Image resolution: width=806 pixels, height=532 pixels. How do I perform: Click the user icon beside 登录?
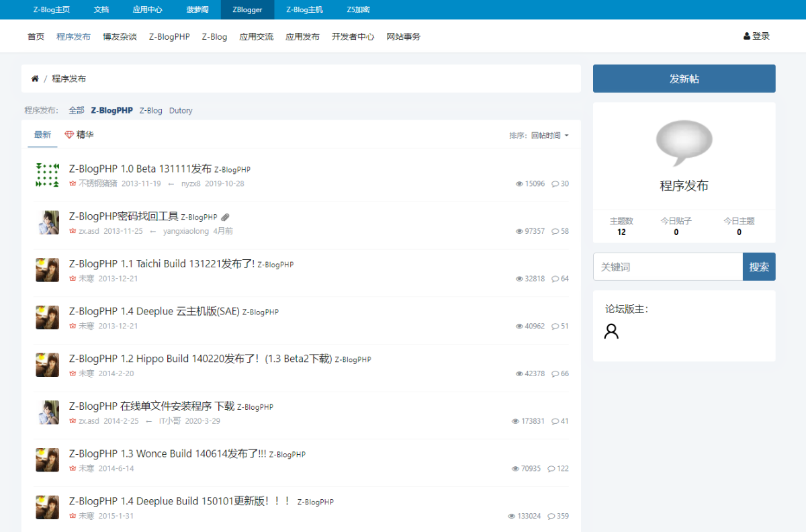coord(747,36)
